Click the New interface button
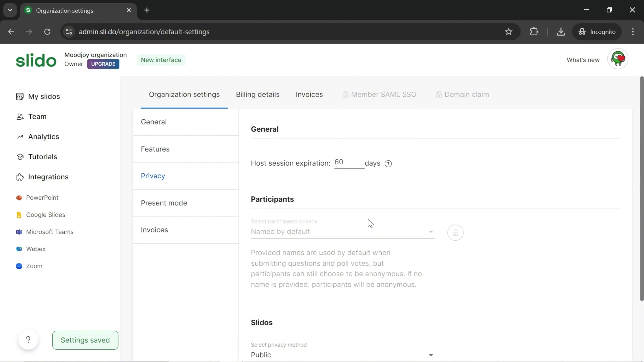The height and width of the screenshot is (362, 644). click(161, 60)
